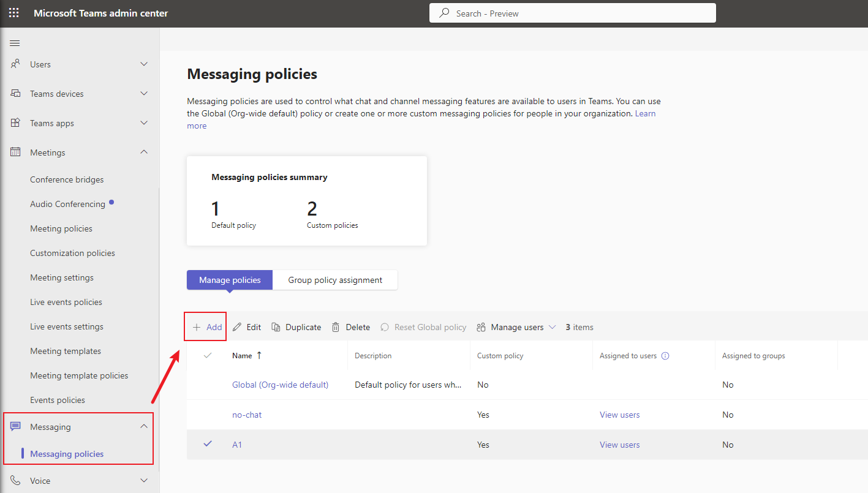Image resolution: width=868 pixels, height=493 pixels.
Task: Click the Delete trash icon
Action: (x=336, y=327)
